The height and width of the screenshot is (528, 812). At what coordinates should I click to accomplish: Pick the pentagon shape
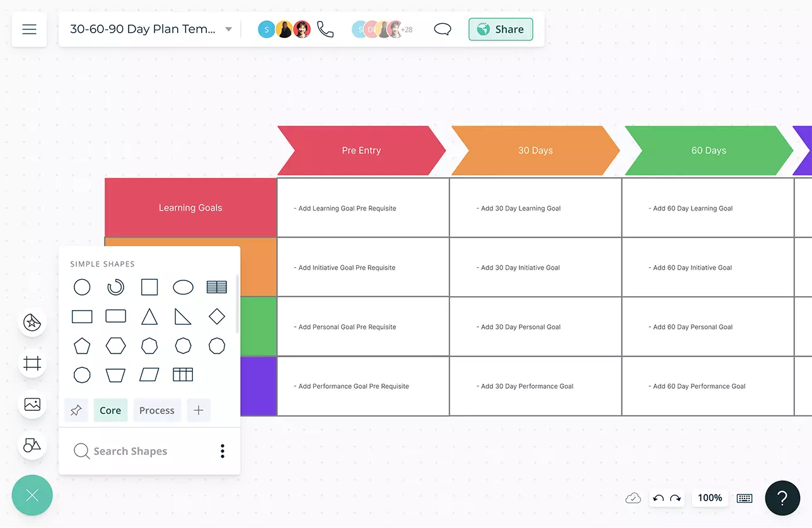tap(82, 346)
